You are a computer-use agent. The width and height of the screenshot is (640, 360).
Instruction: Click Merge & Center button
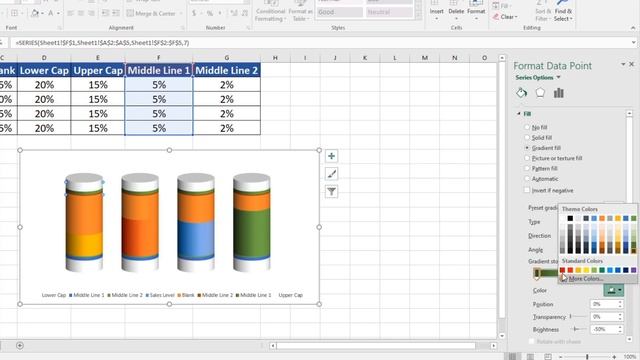[151, 13]
